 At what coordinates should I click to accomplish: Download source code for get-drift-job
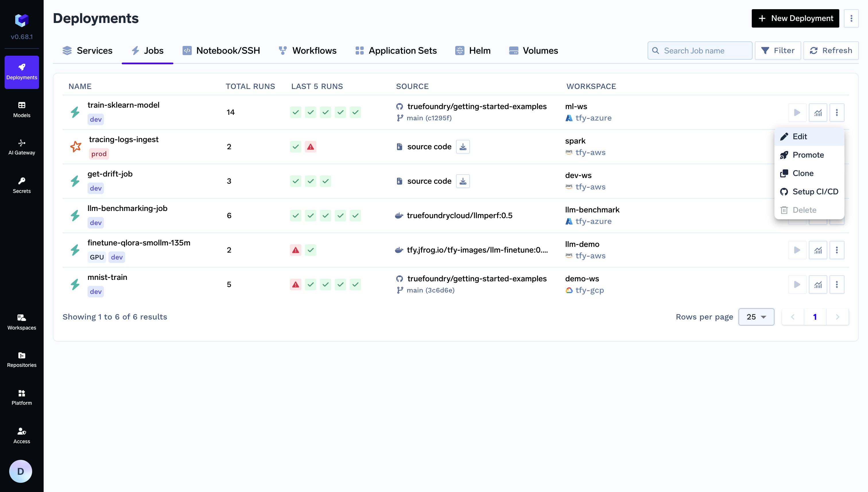(x=462, y=181)
